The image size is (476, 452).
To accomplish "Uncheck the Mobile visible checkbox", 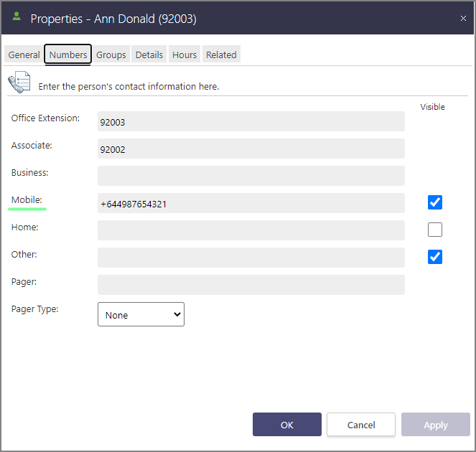I will coord(434,202).
